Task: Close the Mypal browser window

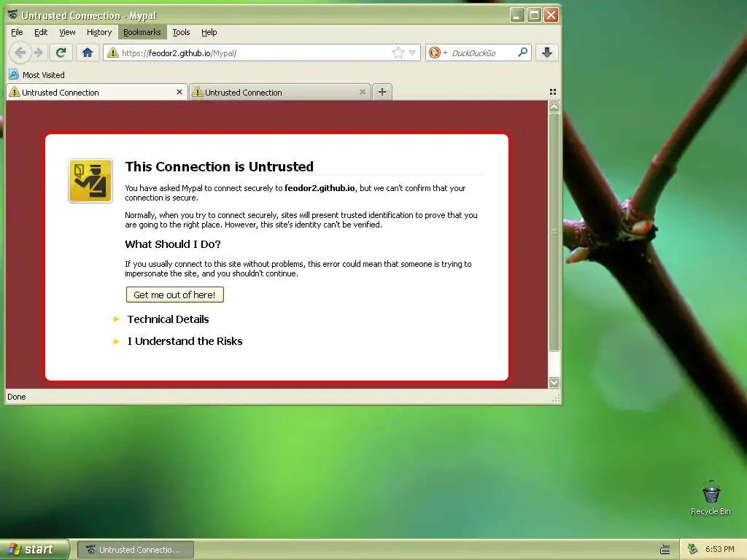Action: click(x=551, y=15)
